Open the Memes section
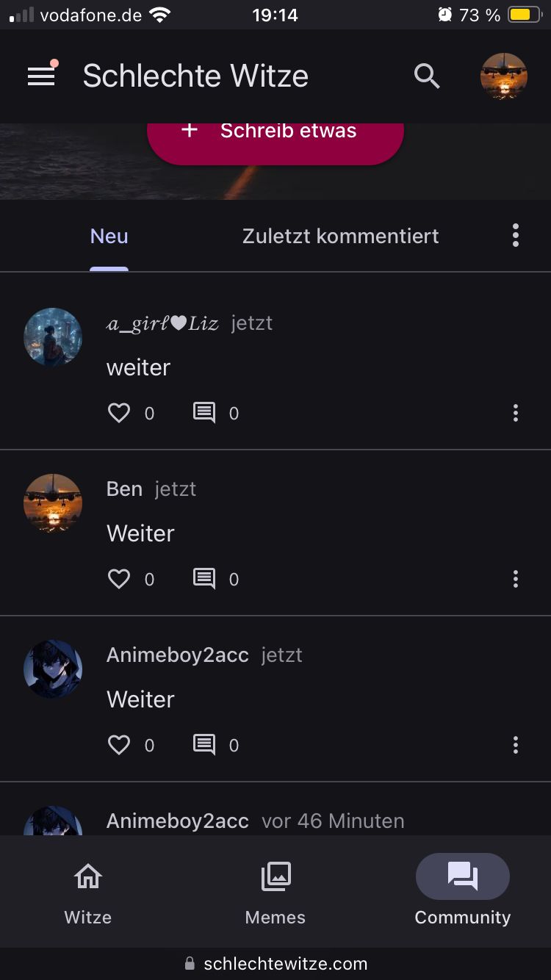This screenshot has height=980, width=551. point(275,893)
